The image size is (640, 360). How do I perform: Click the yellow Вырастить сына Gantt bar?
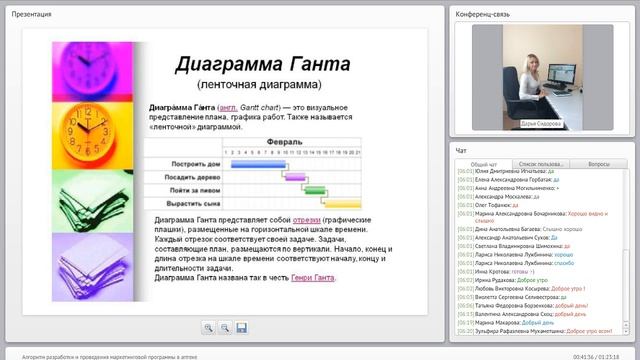(343, 203)
